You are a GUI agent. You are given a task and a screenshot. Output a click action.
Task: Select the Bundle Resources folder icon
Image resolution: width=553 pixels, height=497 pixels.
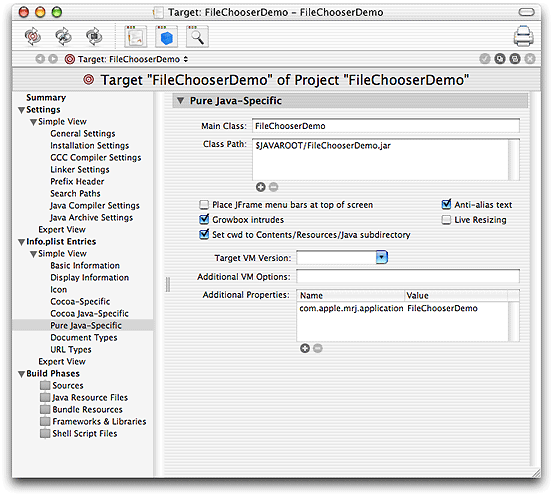coord(45,409)
